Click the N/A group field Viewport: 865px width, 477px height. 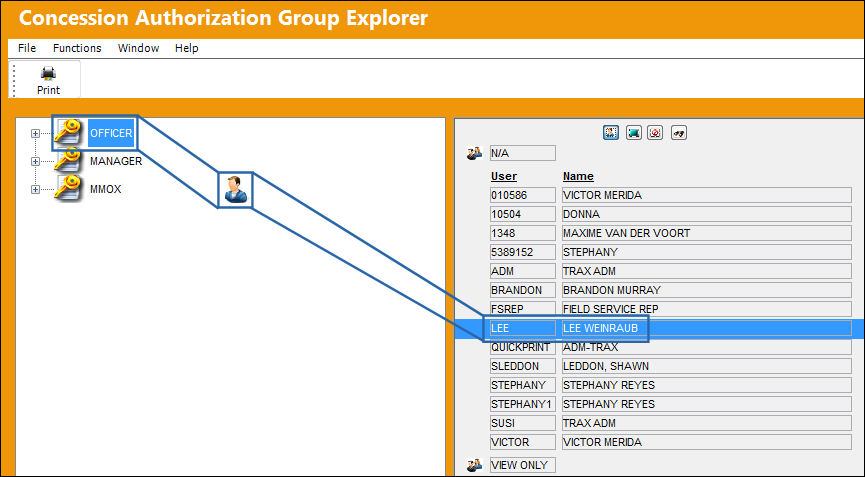(522, 153)
